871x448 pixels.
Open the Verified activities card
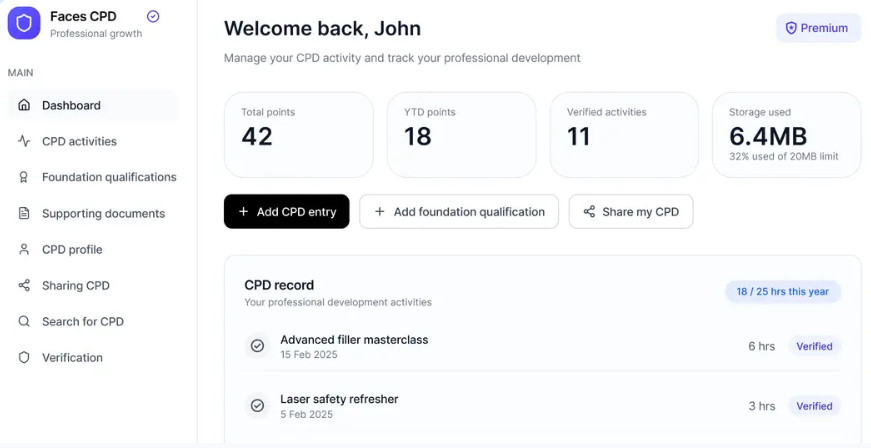click(x=624, y=135)
